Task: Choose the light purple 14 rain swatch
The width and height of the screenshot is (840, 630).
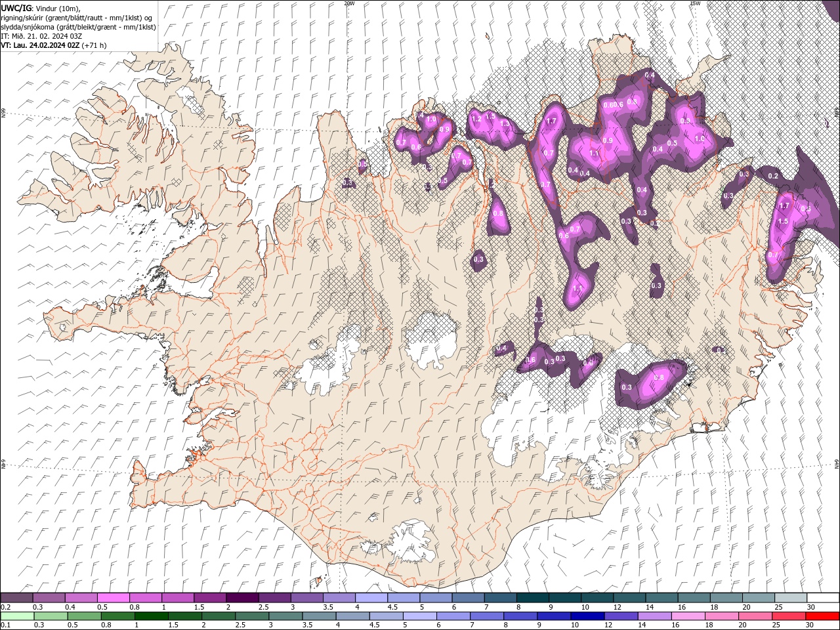Action: [654, 616]
